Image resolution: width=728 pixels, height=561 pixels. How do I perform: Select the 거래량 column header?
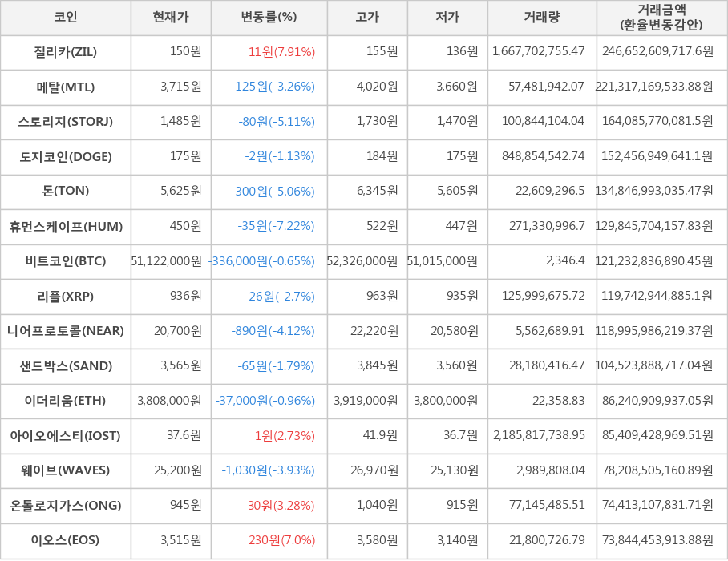pyautogui.click(x=542, y=18)
